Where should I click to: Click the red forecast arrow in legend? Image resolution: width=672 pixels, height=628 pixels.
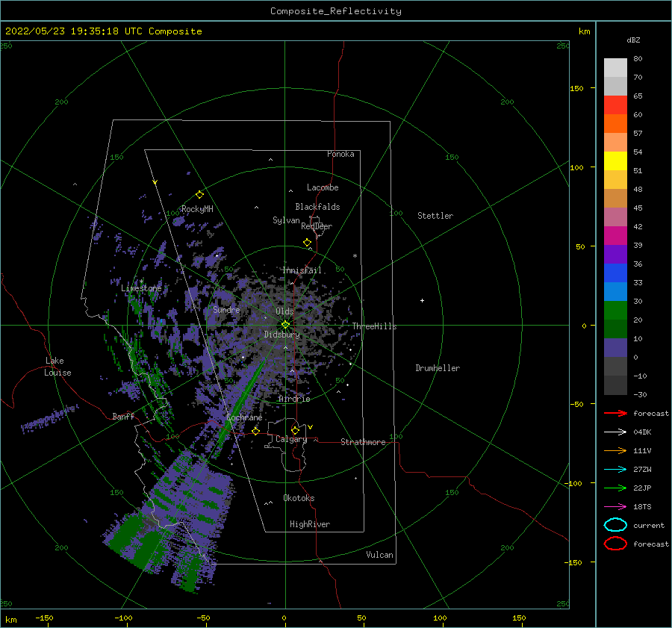615,413
